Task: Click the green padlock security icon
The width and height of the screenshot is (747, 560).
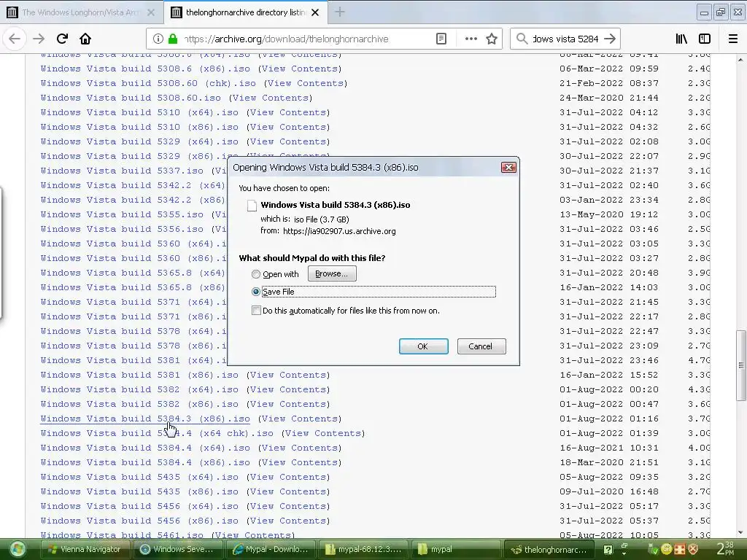Action: [x=173, y=39]
